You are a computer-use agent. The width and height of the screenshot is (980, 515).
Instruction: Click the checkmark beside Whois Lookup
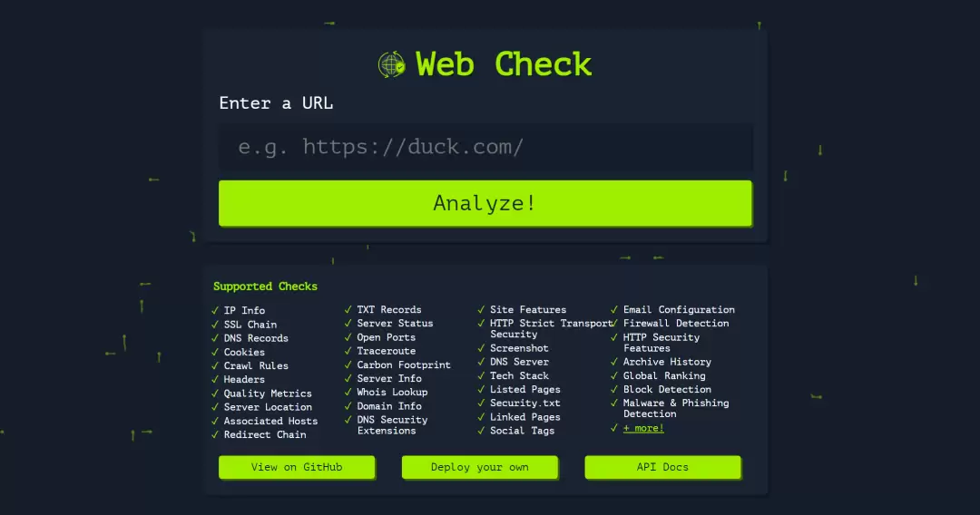(348, 392)
